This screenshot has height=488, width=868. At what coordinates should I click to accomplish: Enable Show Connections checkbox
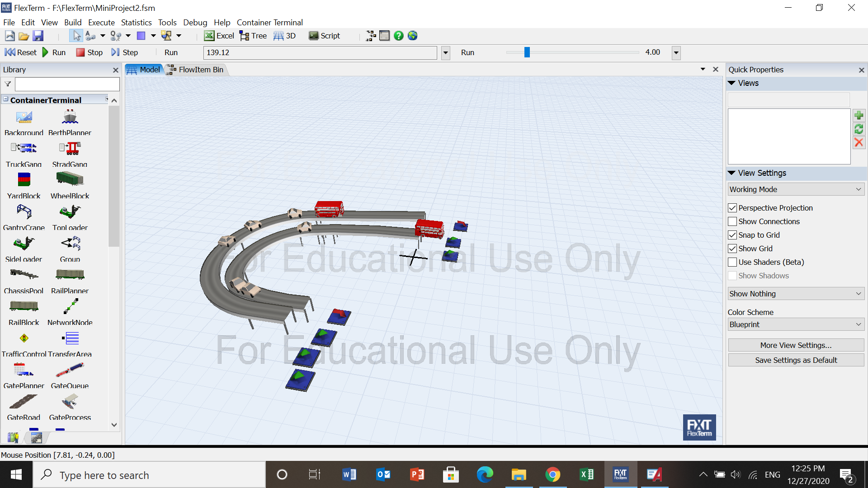coord(732,221)
